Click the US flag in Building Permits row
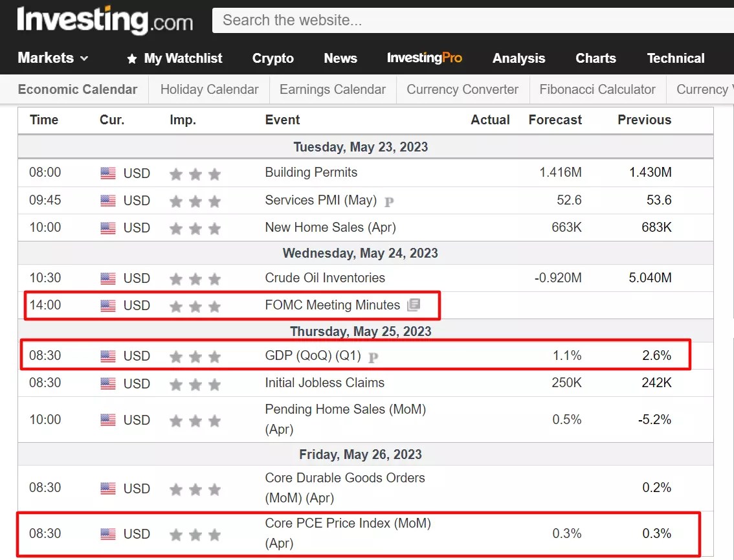 [107, 174]
